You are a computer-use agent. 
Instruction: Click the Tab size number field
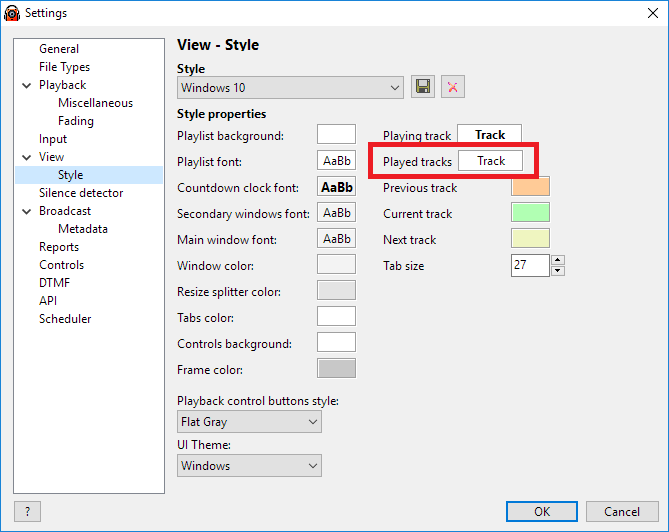pos(530,265)
